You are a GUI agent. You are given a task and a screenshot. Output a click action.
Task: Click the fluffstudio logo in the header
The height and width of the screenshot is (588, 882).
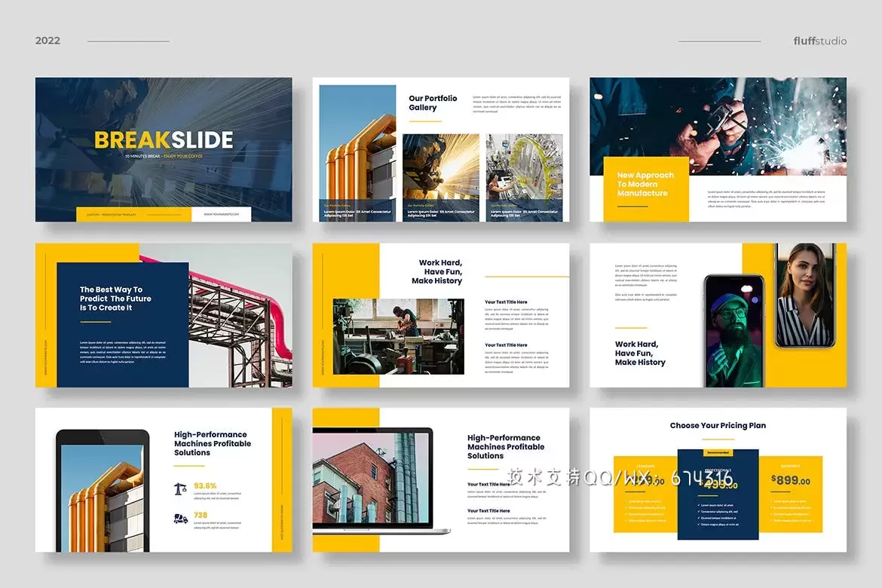[819, 41]
